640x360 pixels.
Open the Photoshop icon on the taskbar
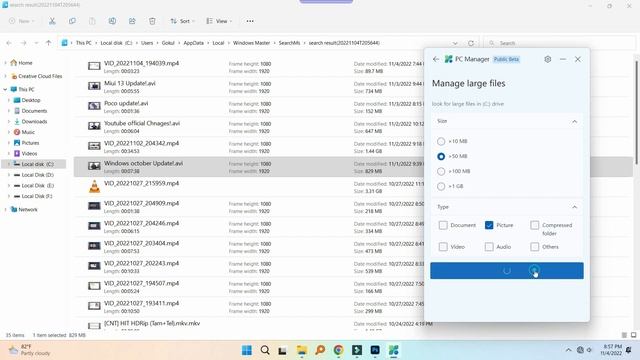[x=375, y=350]
